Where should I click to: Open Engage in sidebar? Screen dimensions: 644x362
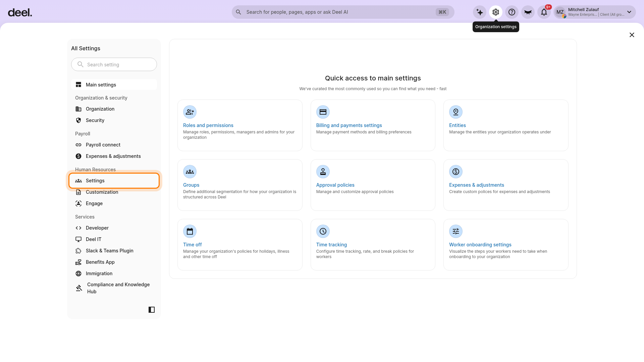coord(114,203)
